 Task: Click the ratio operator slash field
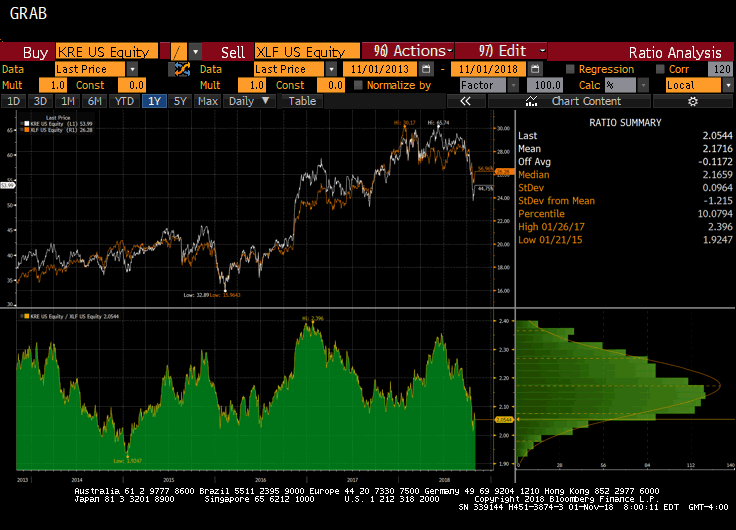tap(179, 52)
